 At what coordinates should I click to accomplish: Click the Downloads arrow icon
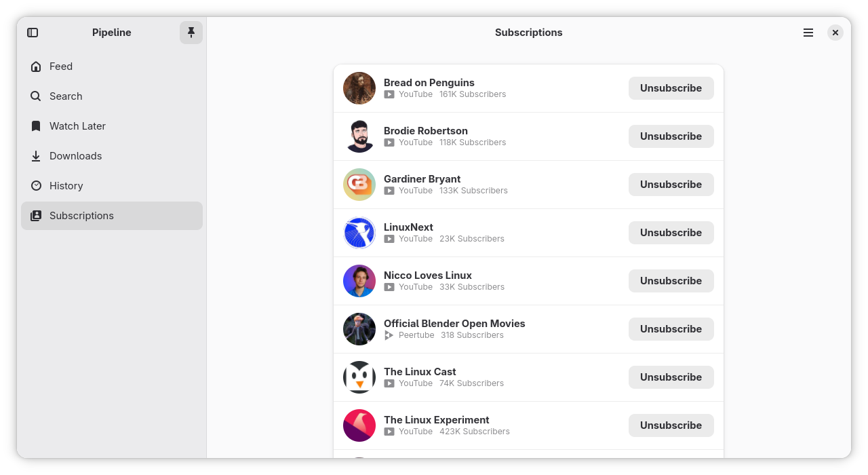36,156
